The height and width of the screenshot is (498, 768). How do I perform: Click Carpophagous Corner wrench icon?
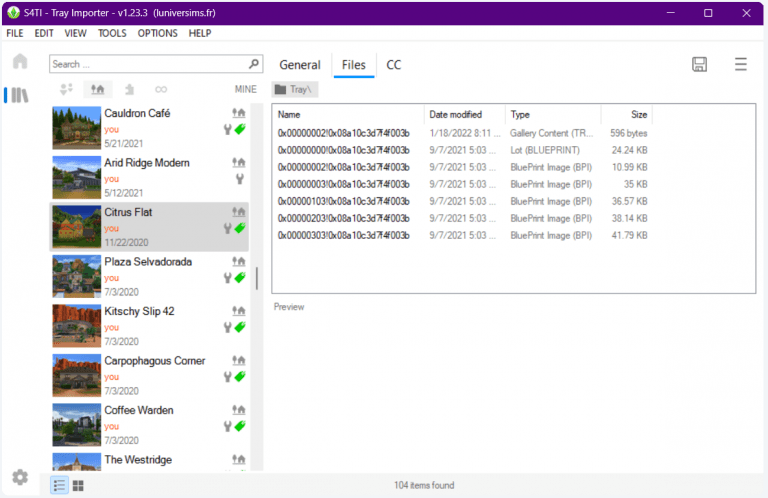pyautogui.click(x=227, y=377)
